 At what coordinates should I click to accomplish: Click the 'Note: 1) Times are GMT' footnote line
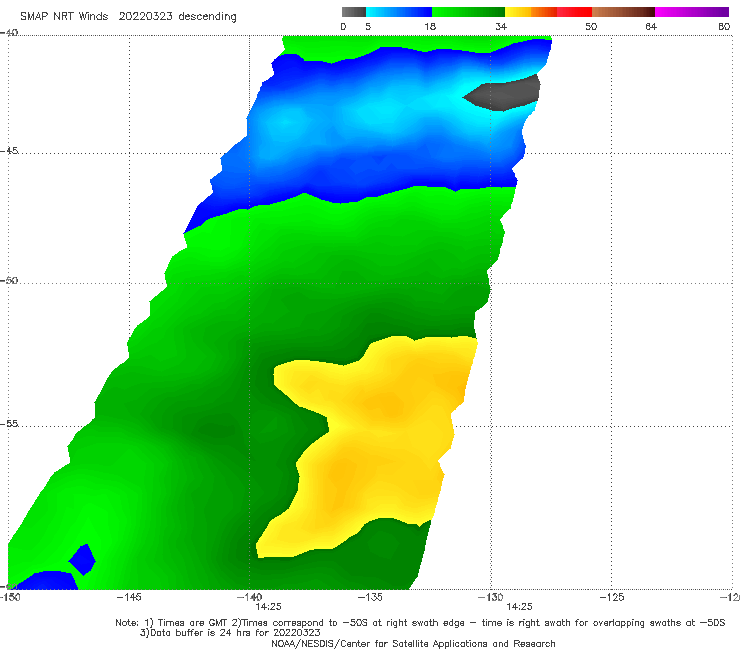click(420, 623)
